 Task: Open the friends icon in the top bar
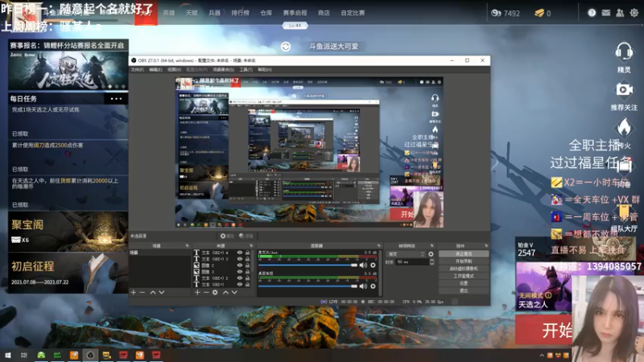click(620, 13)
